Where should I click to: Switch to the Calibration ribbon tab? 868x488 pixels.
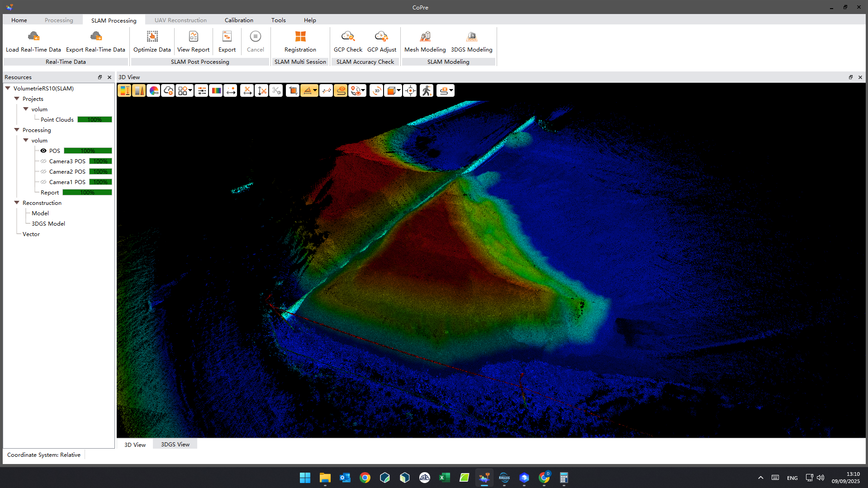pos(238,20)
